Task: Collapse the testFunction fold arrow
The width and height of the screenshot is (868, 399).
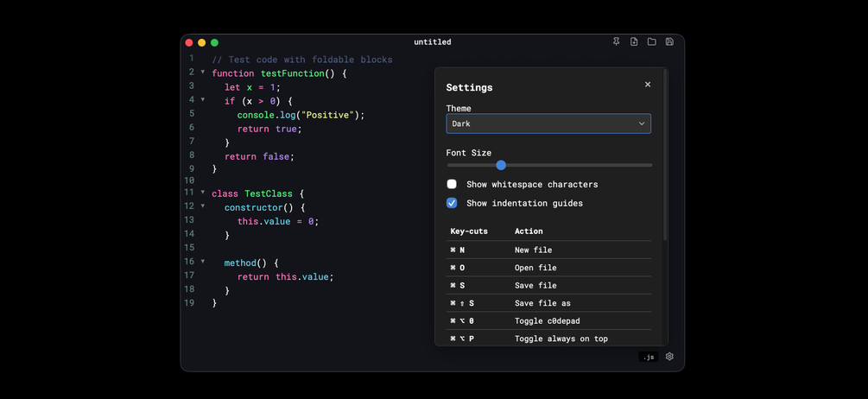Action: [x=203, y=73]
